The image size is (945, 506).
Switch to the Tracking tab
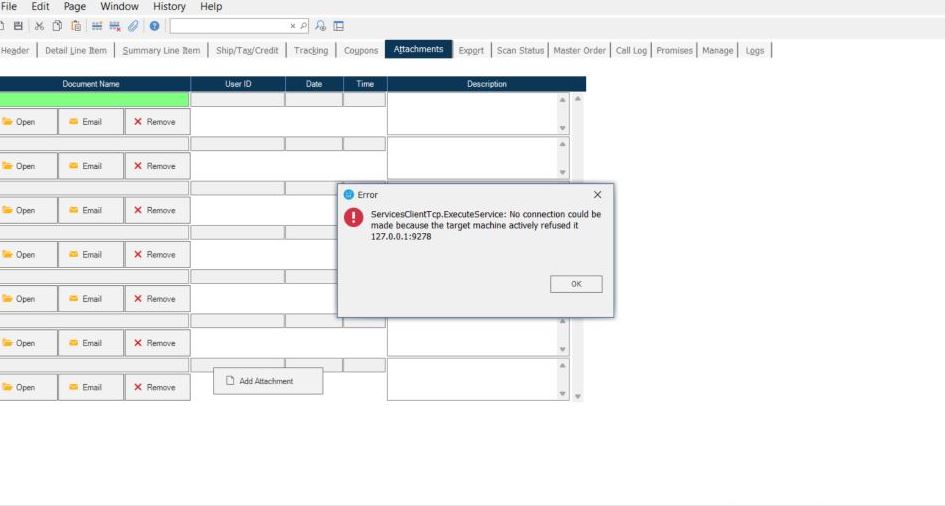(x=311, y=51)
